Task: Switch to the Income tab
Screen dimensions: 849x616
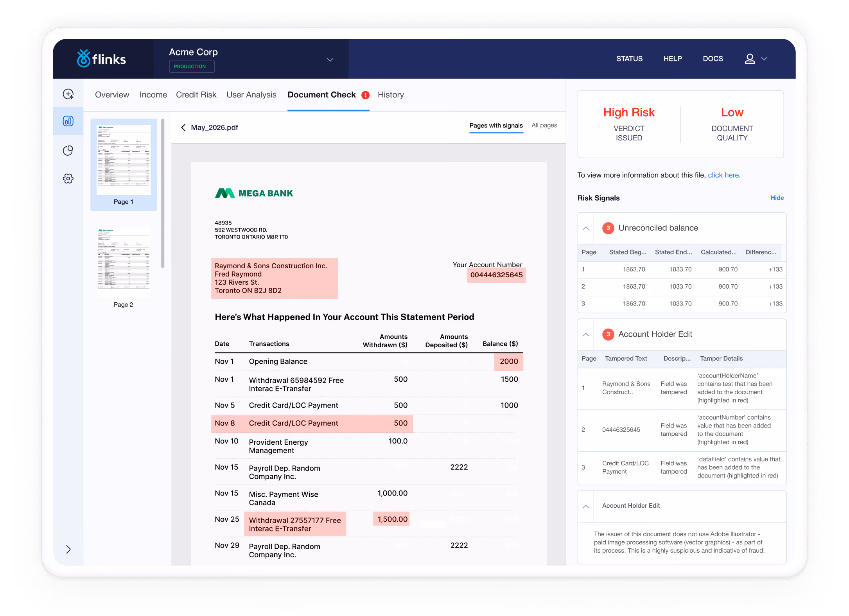Action: tap(153, 95)
